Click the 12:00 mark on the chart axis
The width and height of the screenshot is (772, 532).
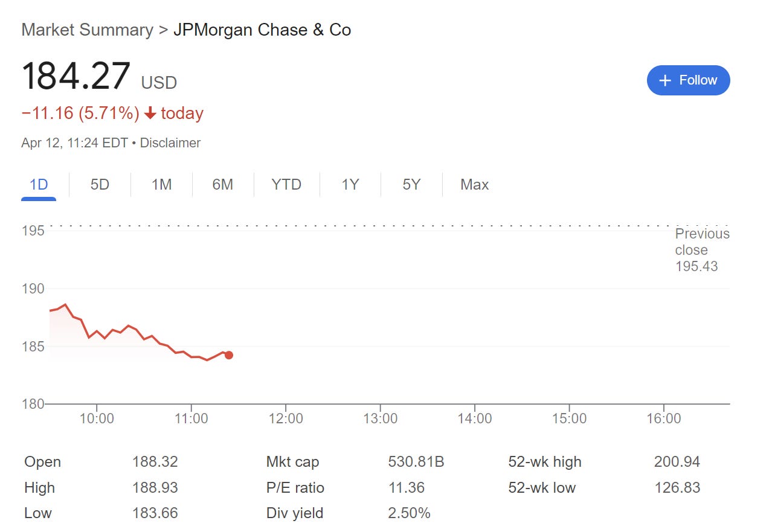tap(286, 418)
